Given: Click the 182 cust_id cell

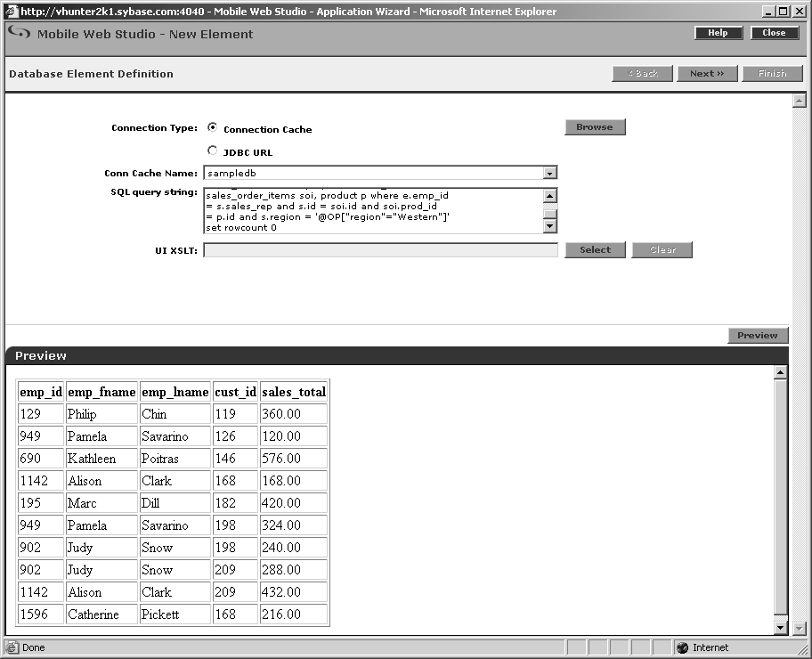Looking at the screenshot, I should click(235, 503).
